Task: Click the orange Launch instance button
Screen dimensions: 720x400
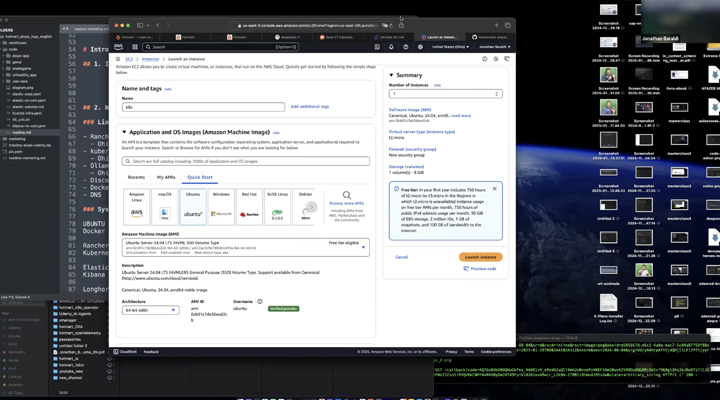Action: 480,257
